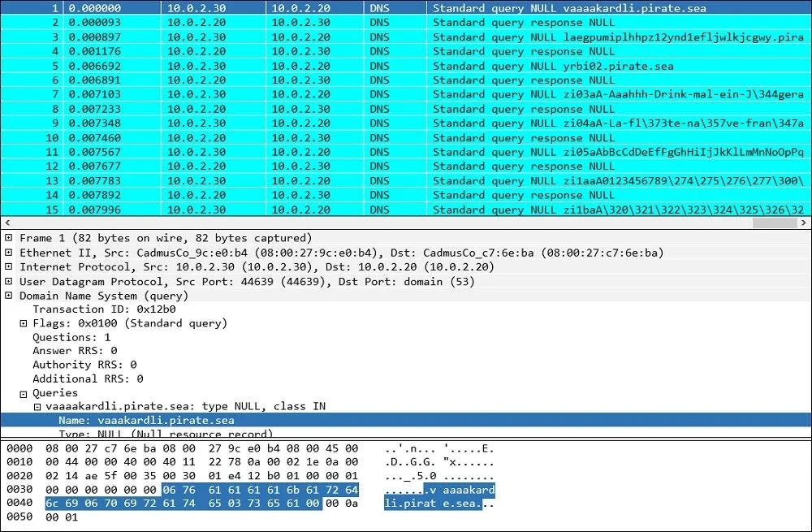812x532 pixels.
Task: Expand the Flags: 0x0100 node
Action: 24,323
